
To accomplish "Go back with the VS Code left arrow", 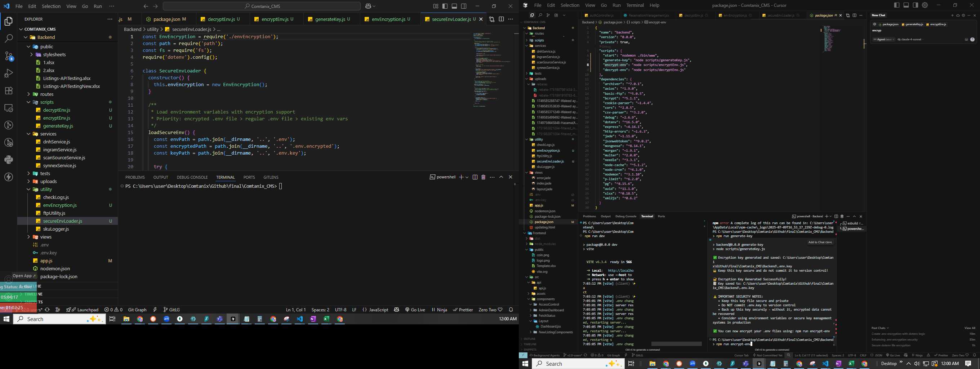I will [x=146, y=6].
